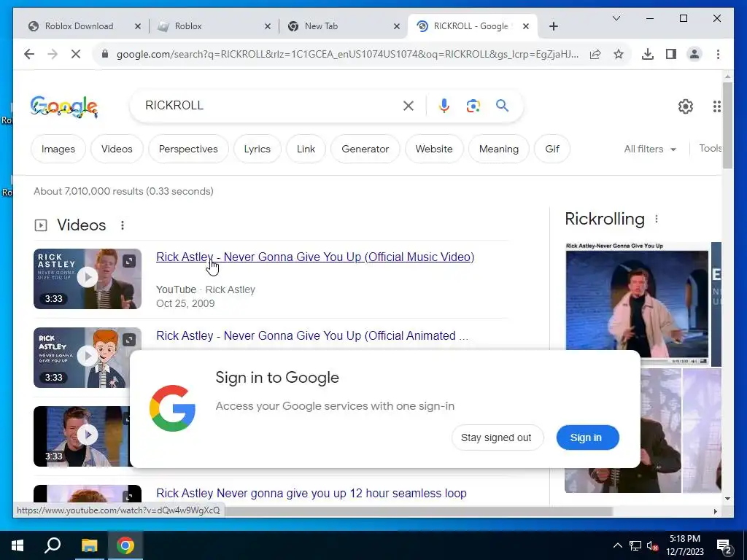Select Perspectives filter chip
747x560 pixels.
[188, 149]
